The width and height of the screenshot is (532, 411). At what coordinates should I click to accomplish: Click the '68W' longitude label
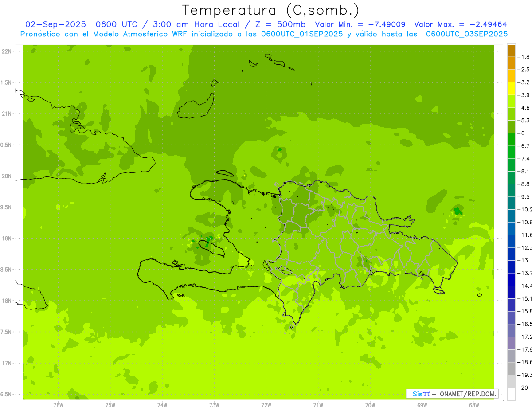click(473, 405)
